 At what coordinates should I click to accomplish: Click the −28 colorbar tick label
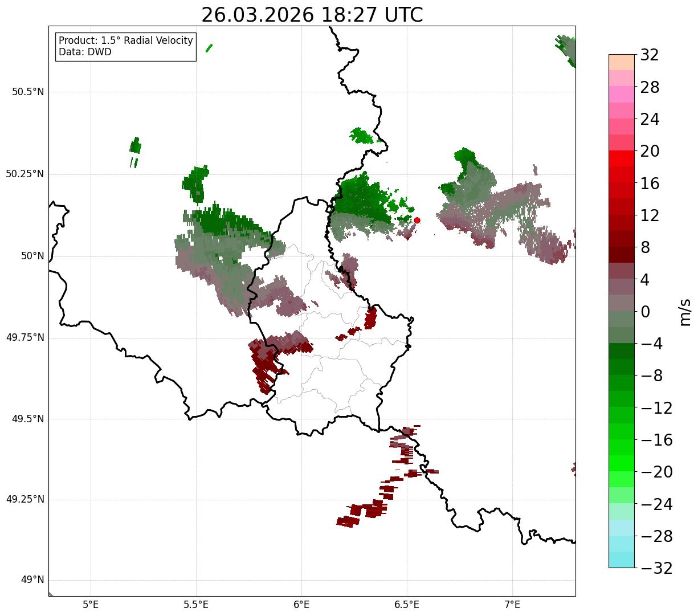(656, 536)
